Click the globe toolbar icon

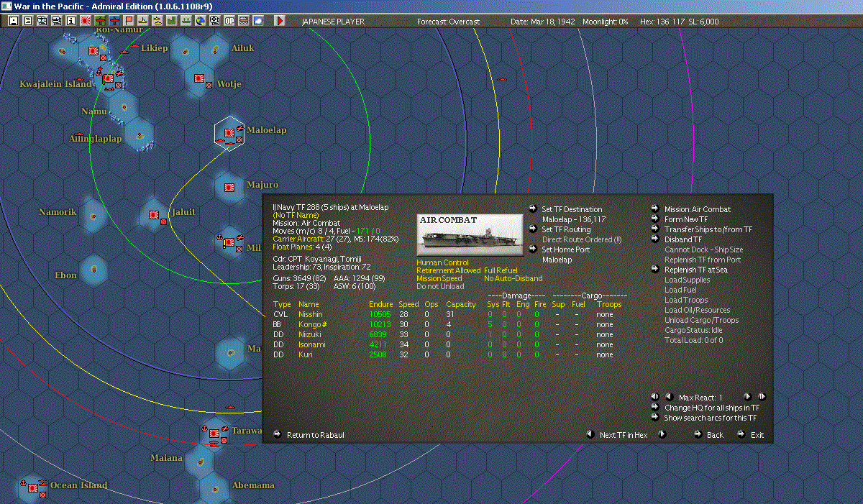click(201, 21)
